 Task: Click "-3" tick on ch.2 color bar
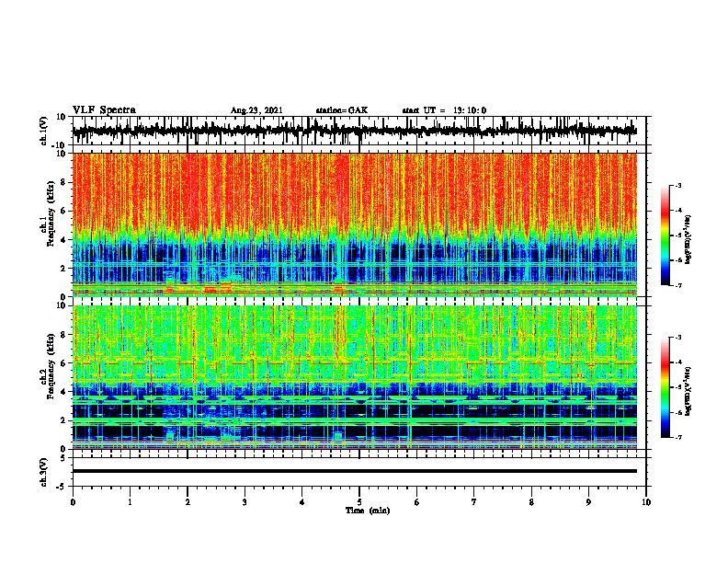pos(678,338)
